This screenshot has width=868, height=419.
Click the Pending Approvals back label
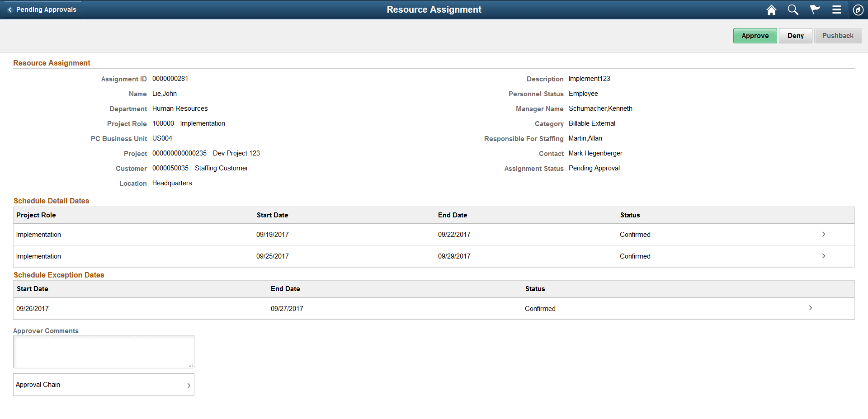tap(47, 9)
